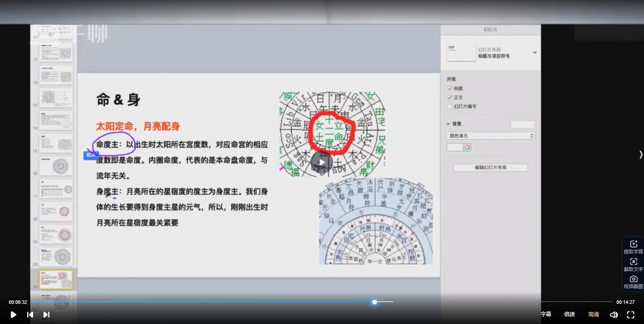Open the 高清 quality menu

click(x=594, y=314)
